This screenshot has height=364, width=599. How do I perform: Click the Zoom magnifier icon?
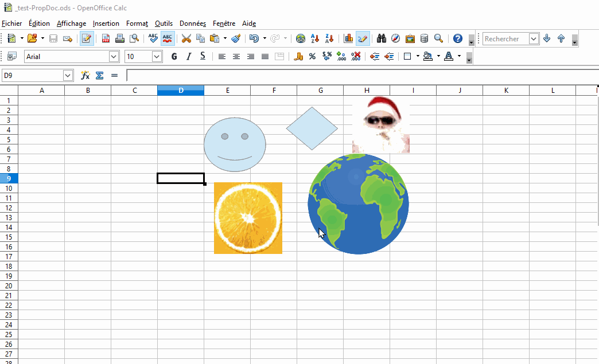[x=438, y=38]
